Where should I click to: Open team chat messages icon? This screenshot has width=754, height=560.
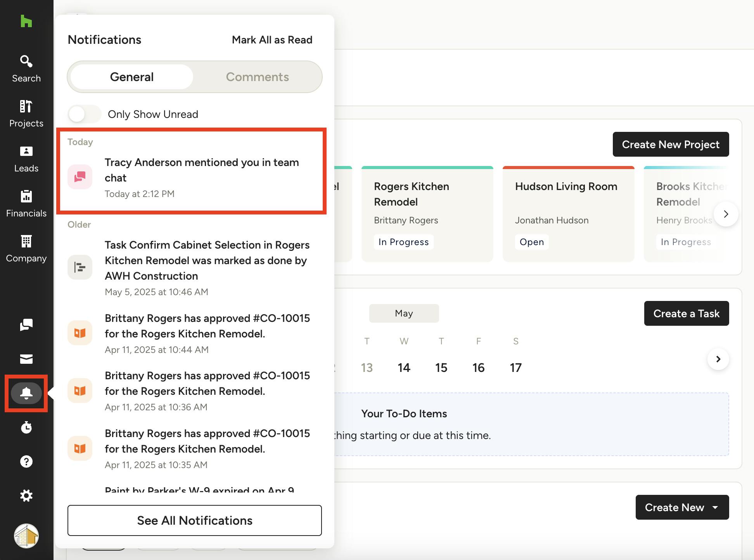tap(26, 325)
